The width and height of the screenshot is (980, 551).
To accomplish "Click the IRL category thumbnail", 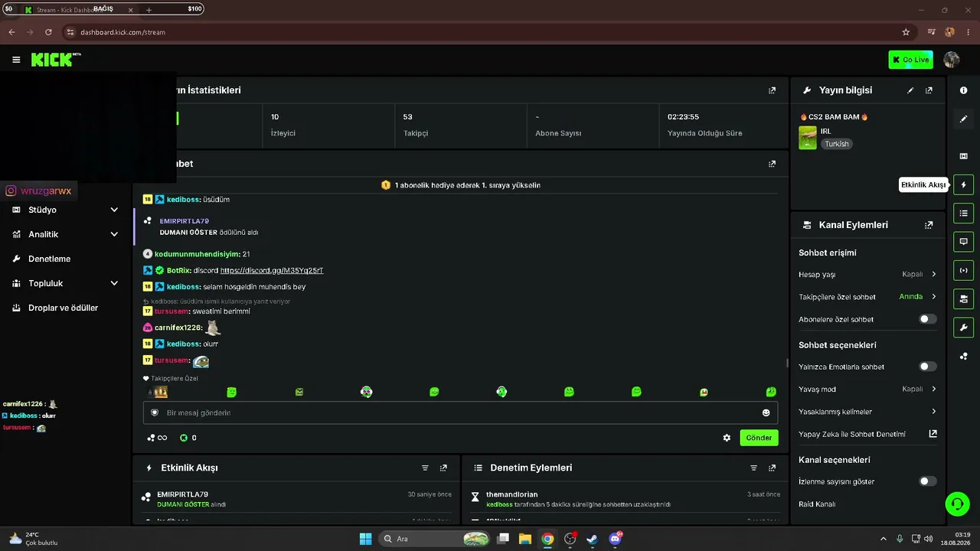I will [x=808, y=138].
